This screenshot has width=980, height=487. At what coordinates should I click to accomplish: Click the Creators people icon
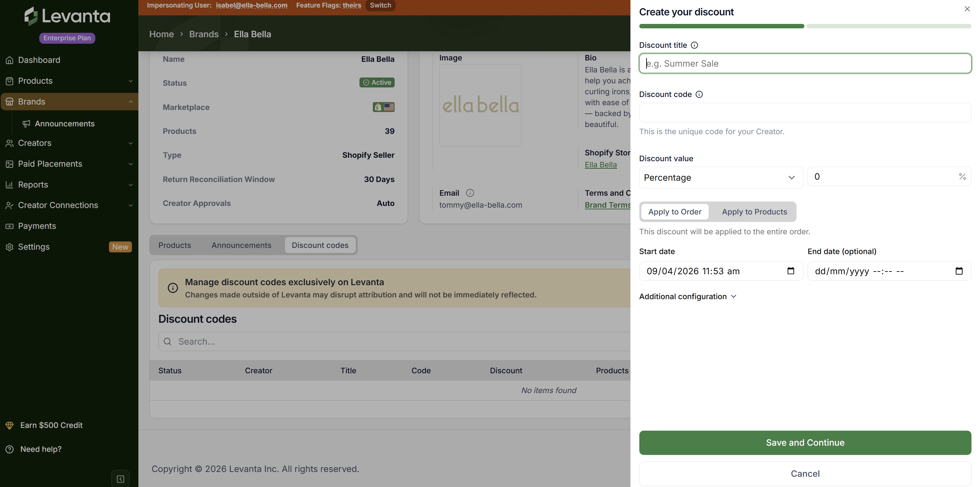(10, 143)
